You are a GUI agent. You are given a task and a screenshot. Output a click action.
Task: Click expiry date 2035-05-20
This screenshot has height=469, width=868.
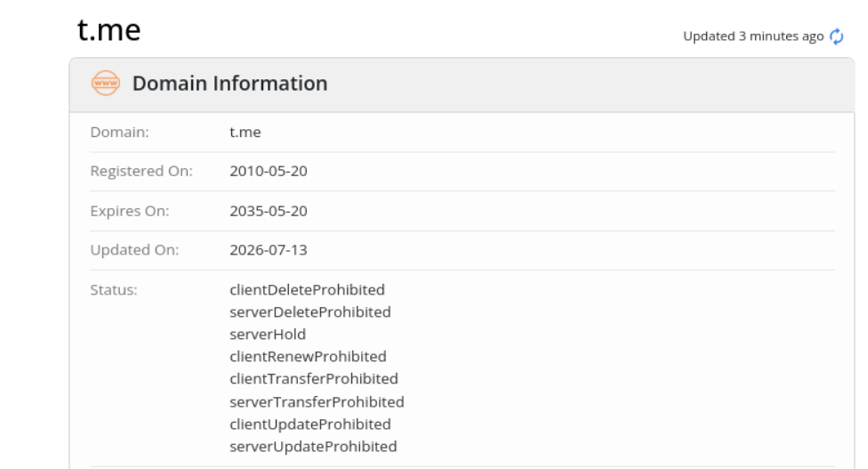[269, 211]
